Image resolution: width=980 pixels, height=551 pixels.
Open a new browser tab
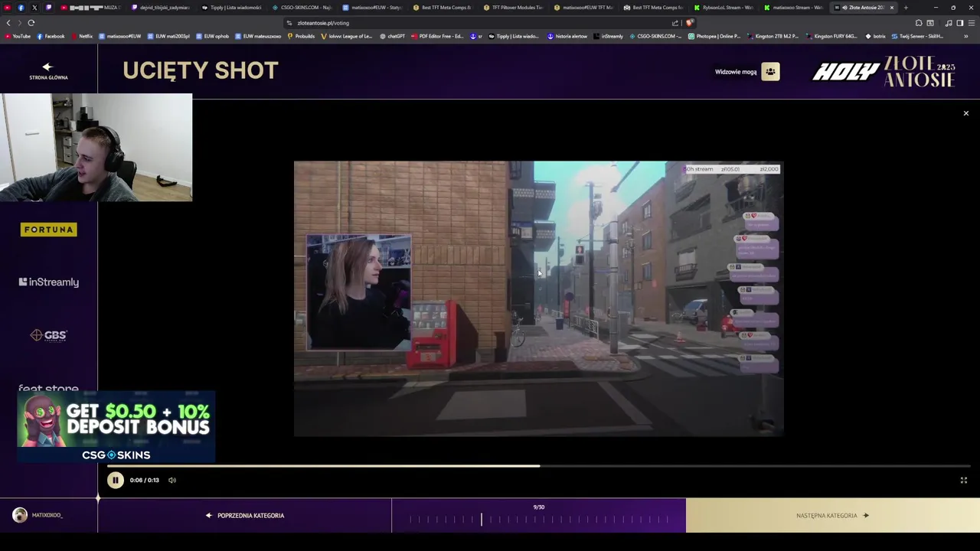click(906, 8)
